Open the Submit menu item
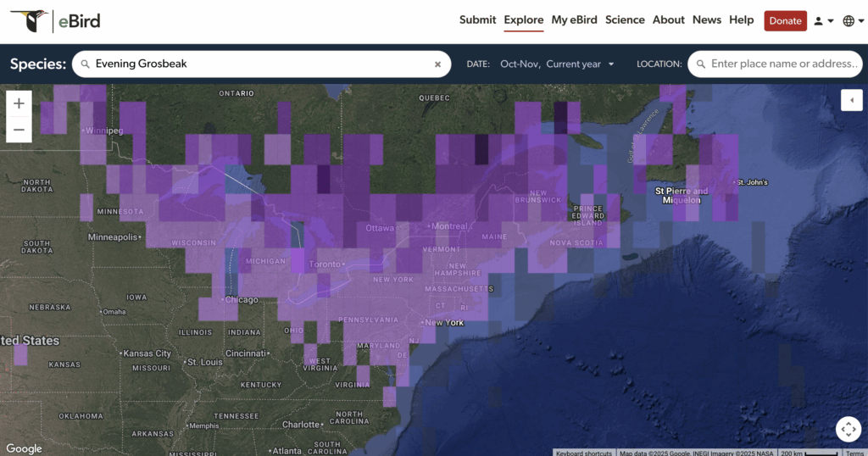 (477, 20)
